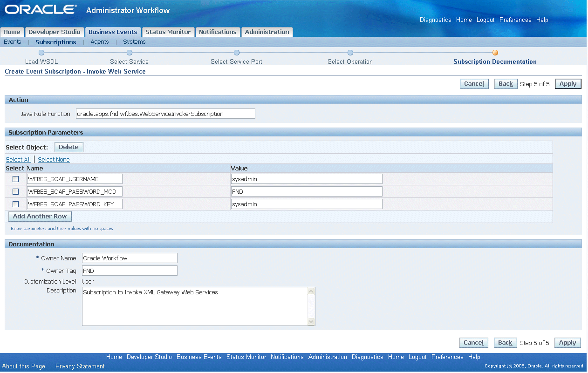This screenshot has height=373, width=588.
Task: Click the username row's sysadmin value field
Action: pyautogui.click(x=307, y=179)
